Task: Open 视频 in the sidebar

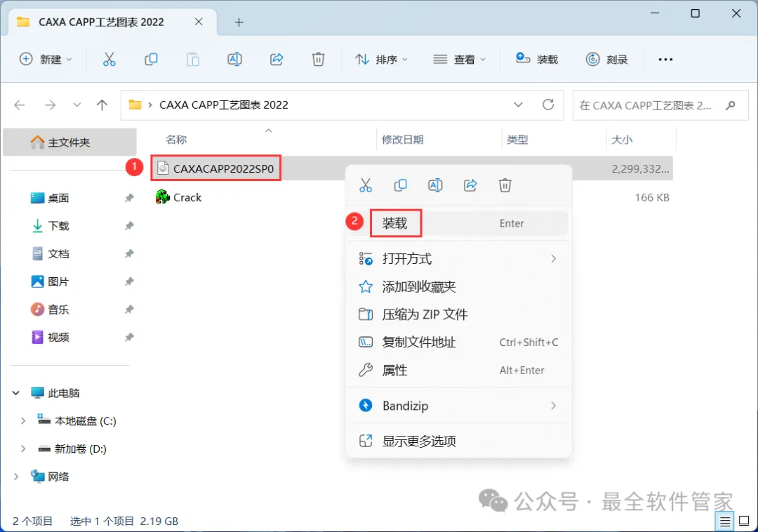Action: coord(58,338)
